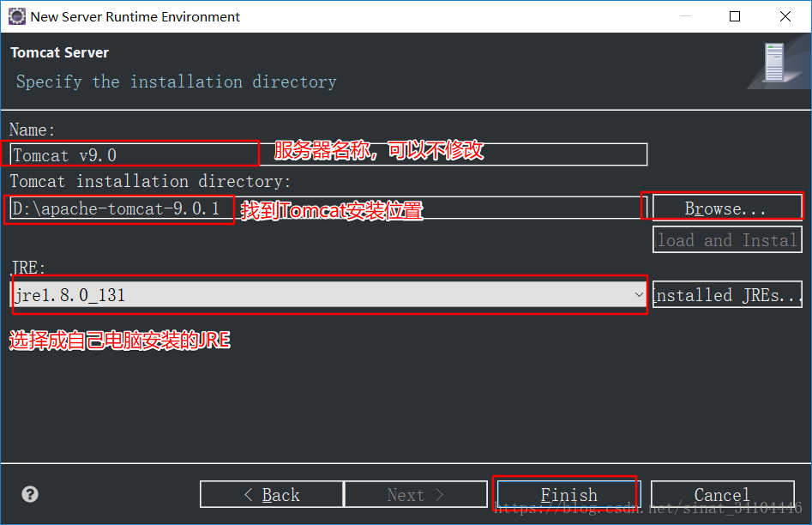Cancel the New Server Runtime dialog
The height and width of the screenshot is (525, 812).
click(723, 494)
